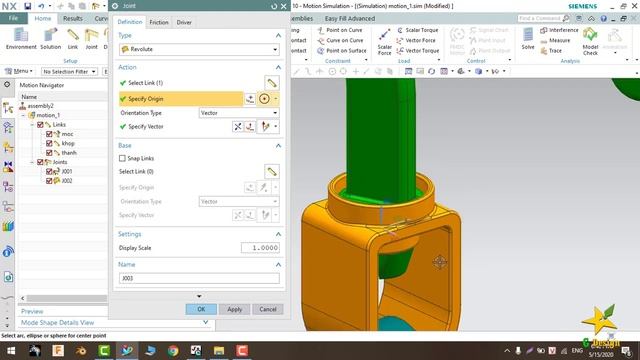Enable the Snap Links checkbox
The height and width of the screenshot is (360, 640).
(122, 158)
